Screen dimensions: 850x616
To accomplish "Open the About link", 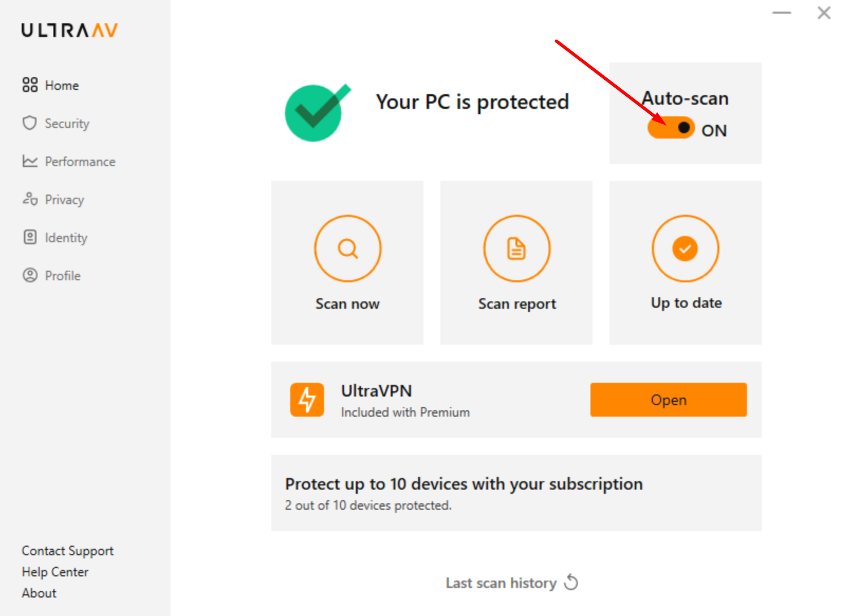I will 39,593.
